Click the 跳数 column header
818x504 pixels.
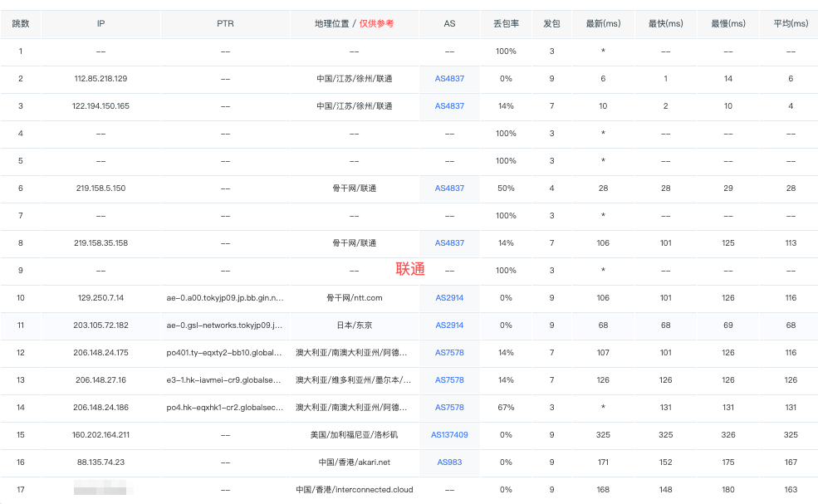pos(21,24)
